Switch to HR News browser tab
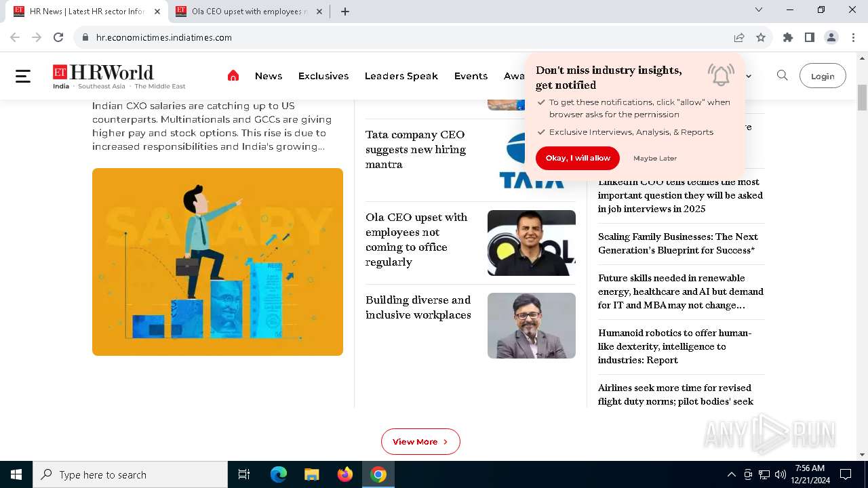 86,12
